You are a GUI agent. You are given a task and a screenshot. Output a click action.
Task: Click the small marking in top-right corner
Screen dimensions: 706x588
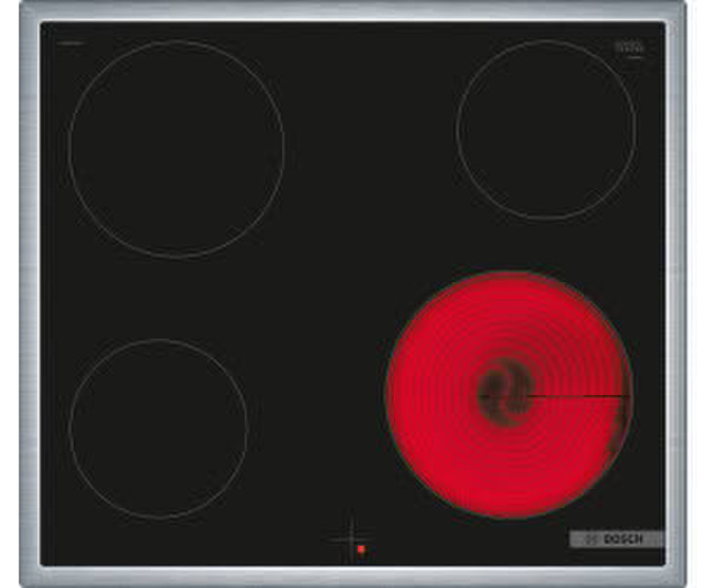click(x=627, y=46)
